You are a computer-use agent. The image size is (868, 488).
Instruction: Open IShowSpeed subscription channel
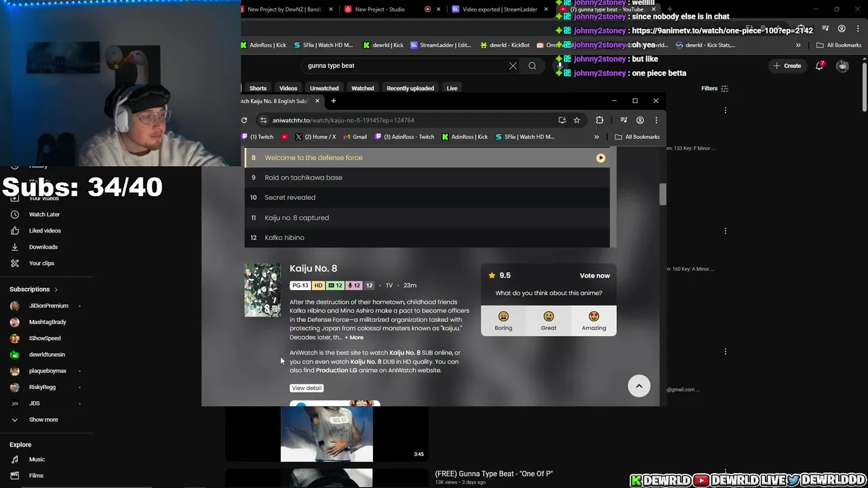[x=45, y=338]
